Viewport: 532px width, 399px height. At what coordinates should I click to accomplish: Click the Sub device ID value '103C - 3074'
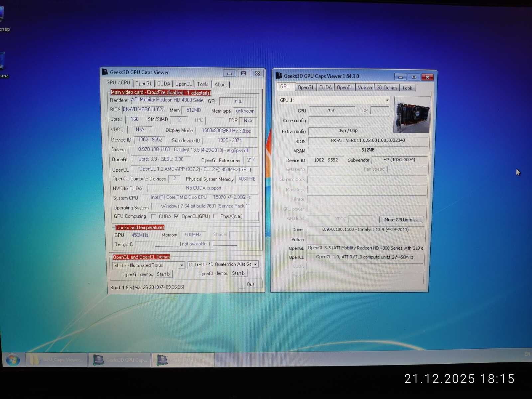pos(230,140)
